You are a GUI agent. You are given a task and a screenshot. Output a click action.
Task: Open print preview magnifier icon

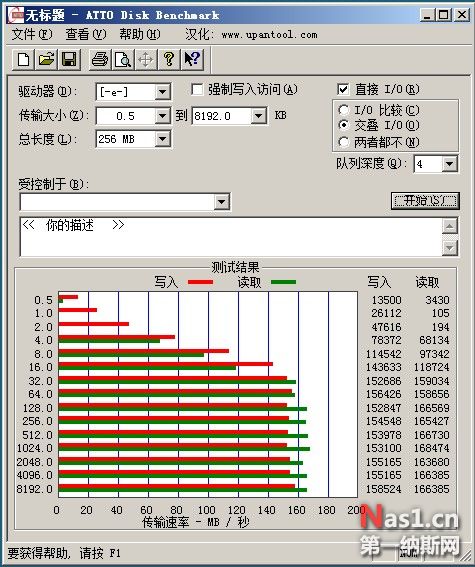(123, 59)
